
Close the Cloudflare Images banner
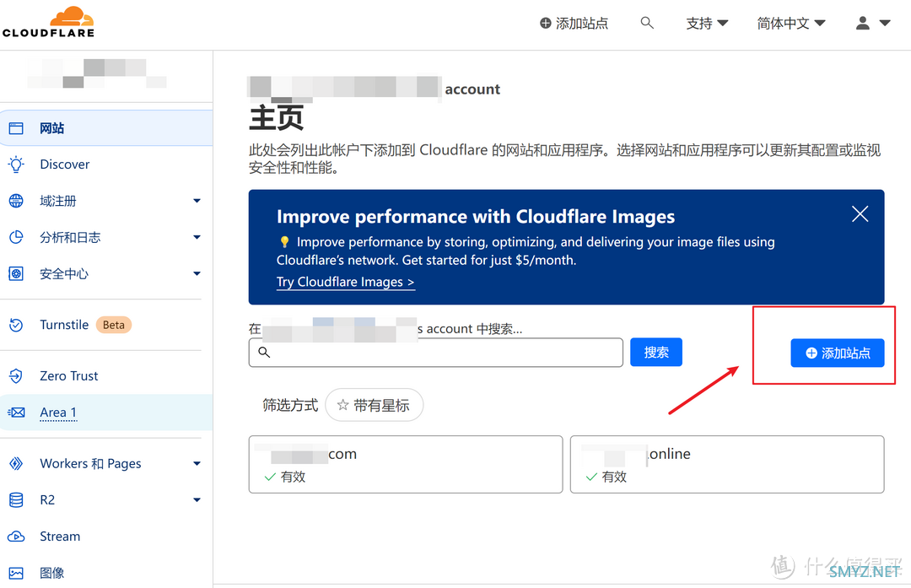click(860, 213)
